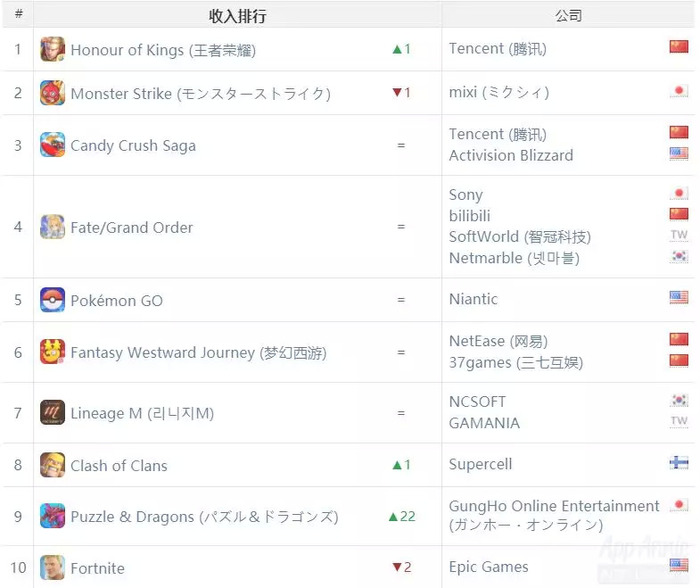Click the Honour of Kings game icon
This screenshot has height=588, width=700.
pos(52,49)
